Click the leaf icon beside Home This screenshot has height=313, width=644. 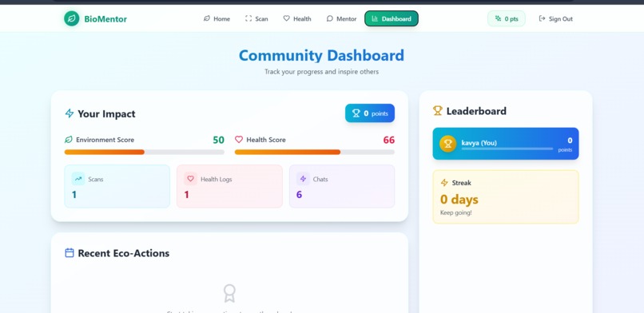click(207, 18)
